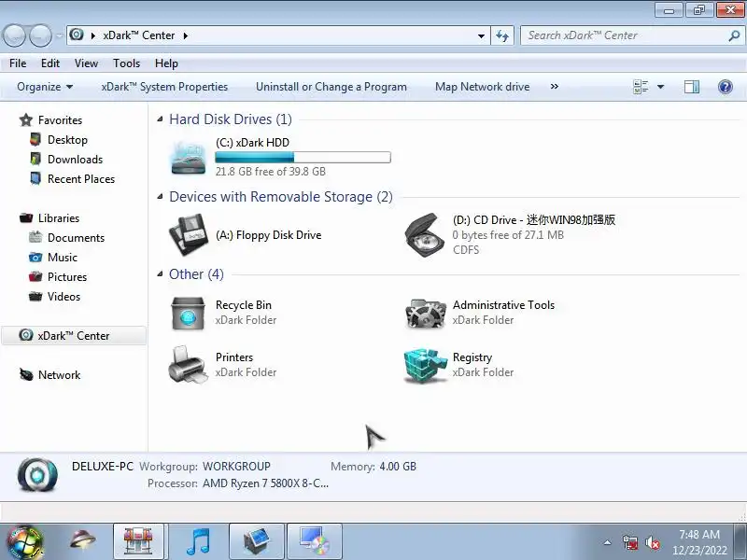Open the music note taskbar icon
747x560 pixels.
(x=198, y=542)
